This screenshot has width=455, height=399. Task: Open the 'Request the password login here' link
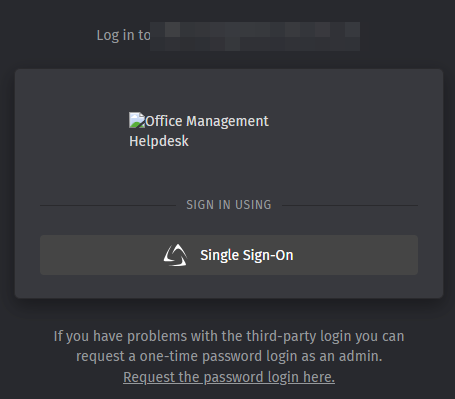(x=229, y=377)
